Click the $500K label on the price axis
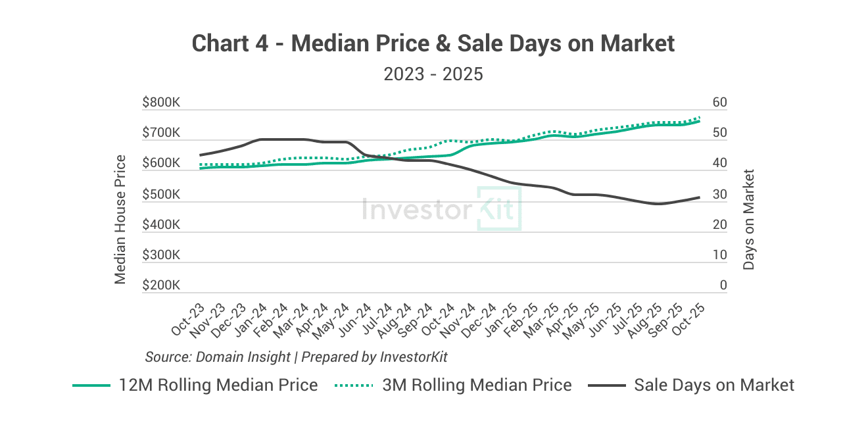Viewport: 868px width, 421px height. [x=161, y=195]
